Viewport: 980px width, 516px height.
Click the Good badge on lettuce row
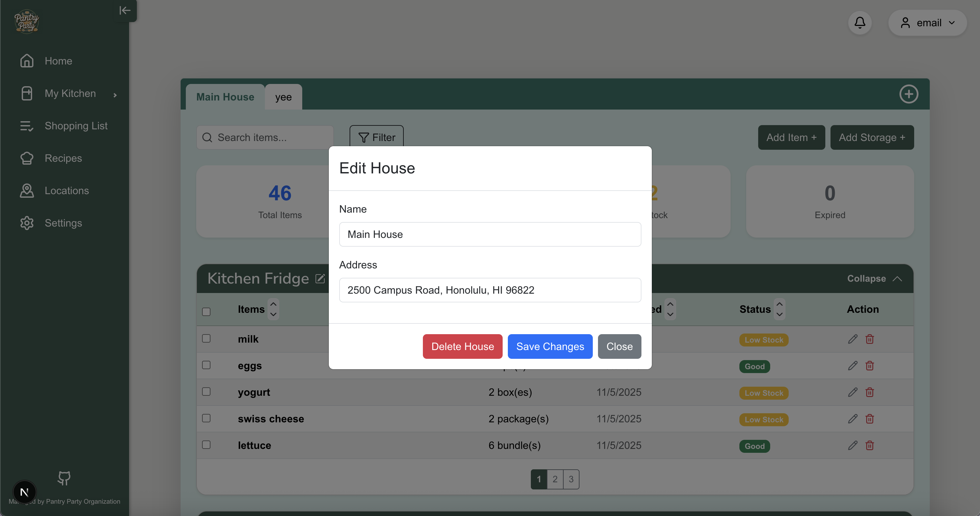click(754, 446)
